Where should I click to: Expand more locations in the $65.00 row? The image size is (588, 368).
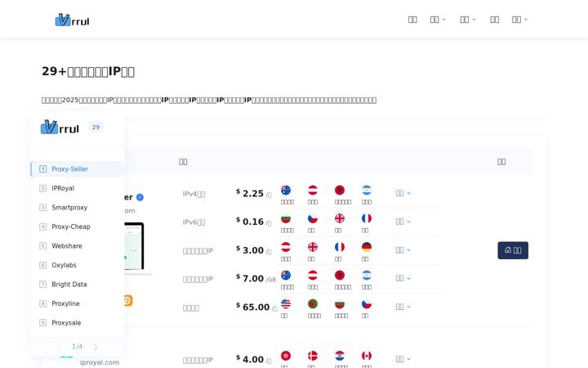[403, 307]
